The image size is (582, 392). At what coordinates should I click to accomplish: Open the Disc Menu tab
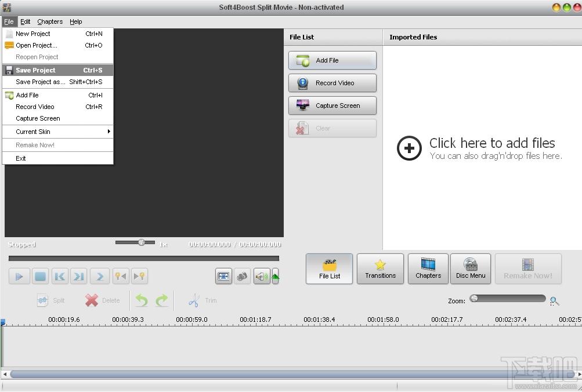[471, 269]
